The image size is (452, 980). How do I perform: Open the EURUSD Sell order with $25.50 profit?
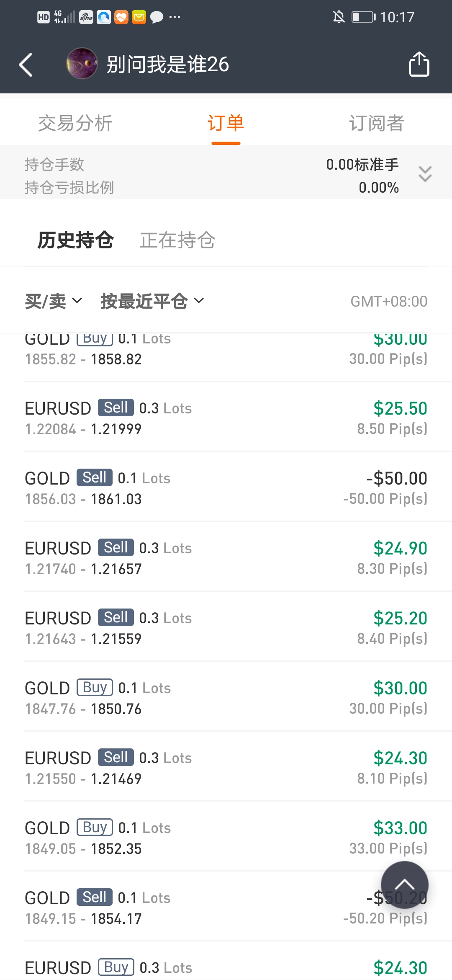(226, 418)
